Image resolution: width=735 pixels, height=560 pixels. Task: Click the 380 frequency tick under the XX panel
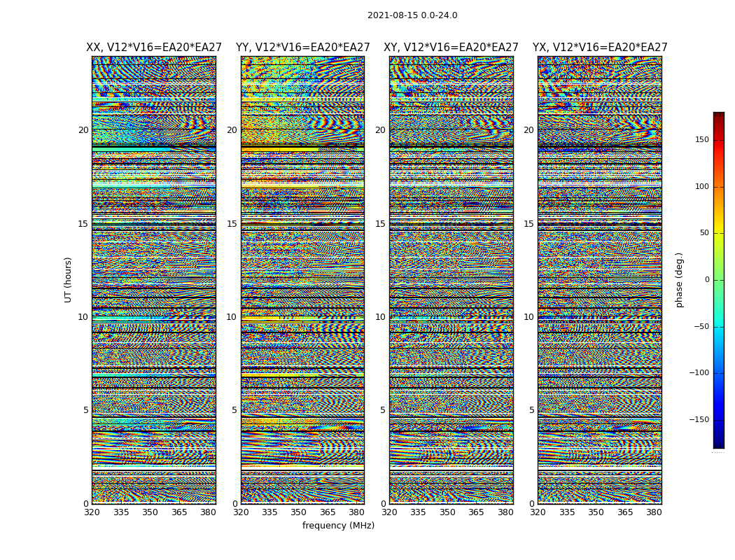pos(208,512)
